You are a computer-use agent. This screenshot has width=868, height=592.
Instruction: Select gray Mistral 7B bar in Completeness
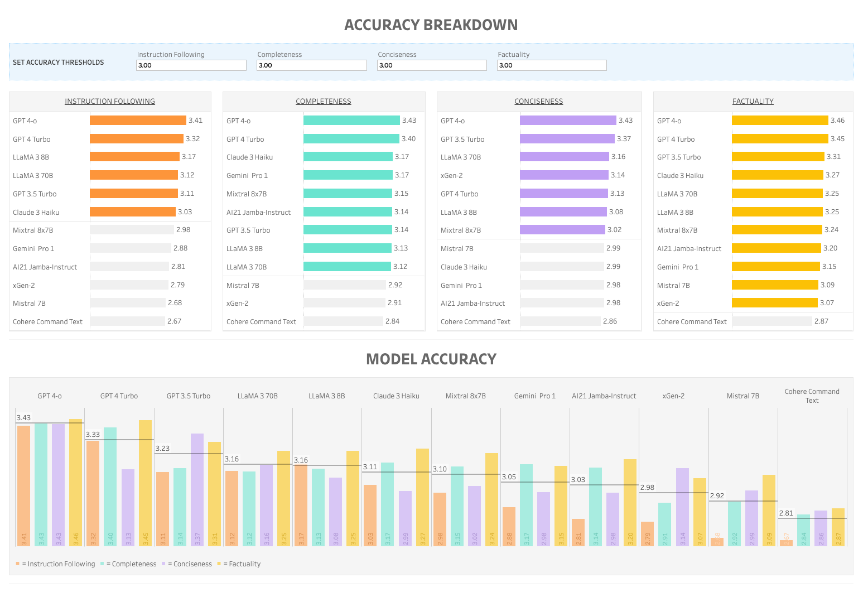(345, 285)
